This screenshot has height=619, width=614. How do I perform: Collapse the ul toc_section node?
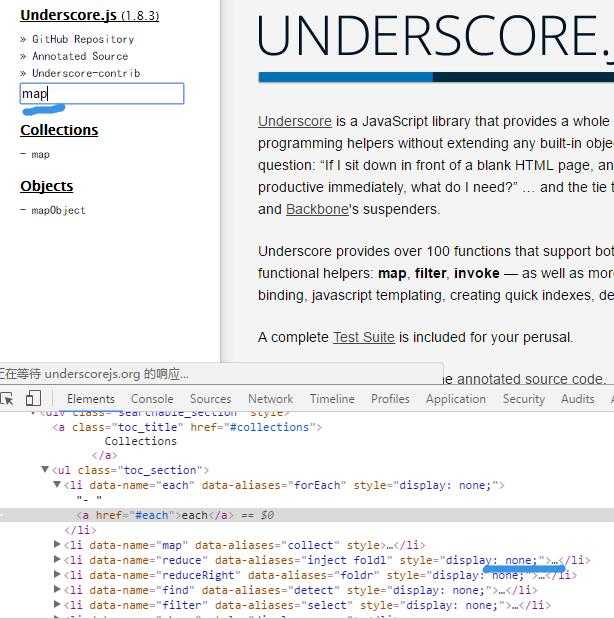pyautogui.click(x=45, y=469)
